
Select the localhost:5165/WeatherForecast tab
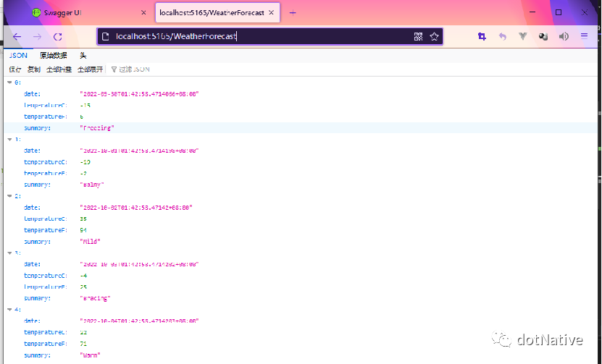click(217, 12)
